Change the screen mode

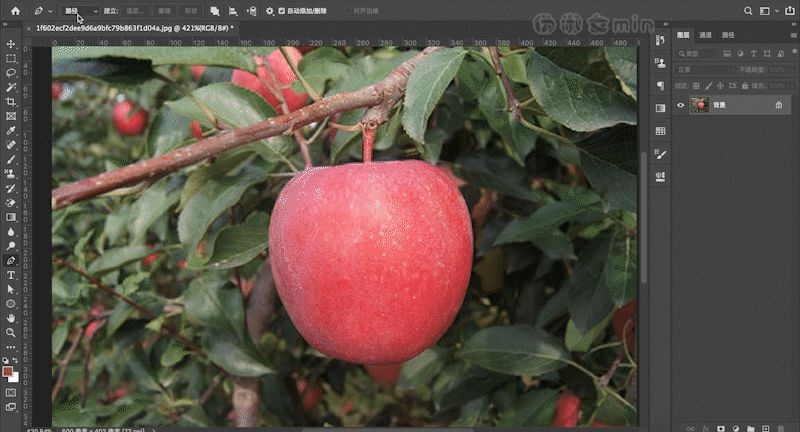[x=11, y=407]
